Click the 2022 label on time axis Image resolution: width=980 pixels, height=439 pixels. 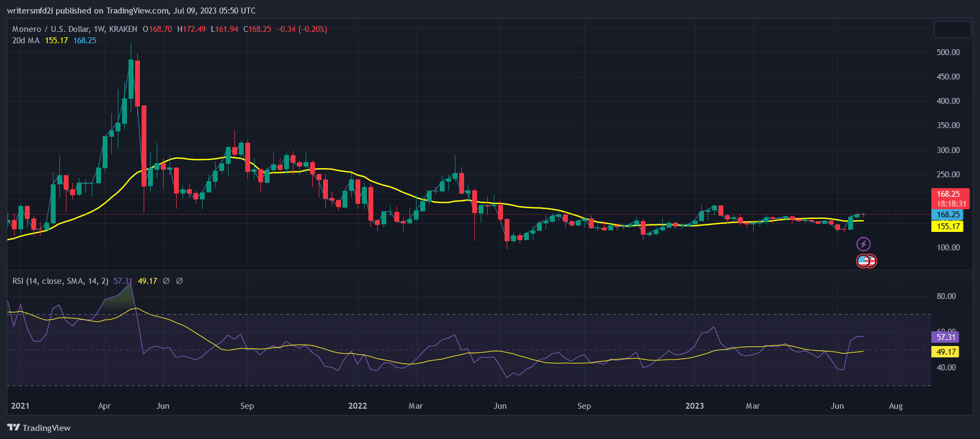pyautogui.click(x=357, y=406)
